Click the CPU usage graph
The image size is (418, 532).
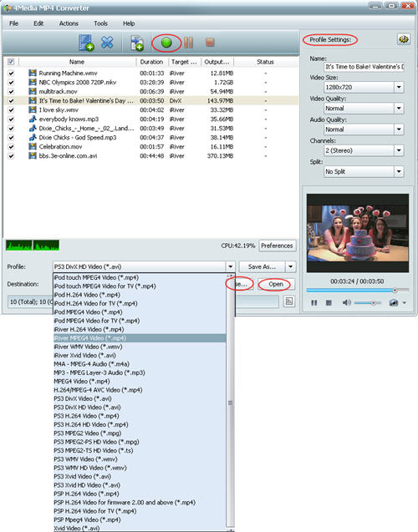tap(33, 246)
